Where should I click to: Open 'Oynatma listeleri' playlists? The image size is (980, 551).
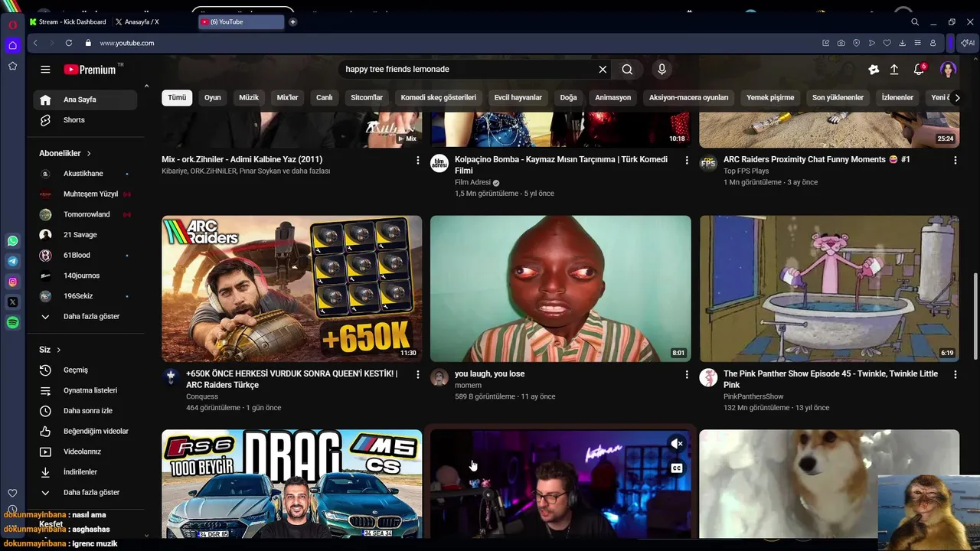86,390
